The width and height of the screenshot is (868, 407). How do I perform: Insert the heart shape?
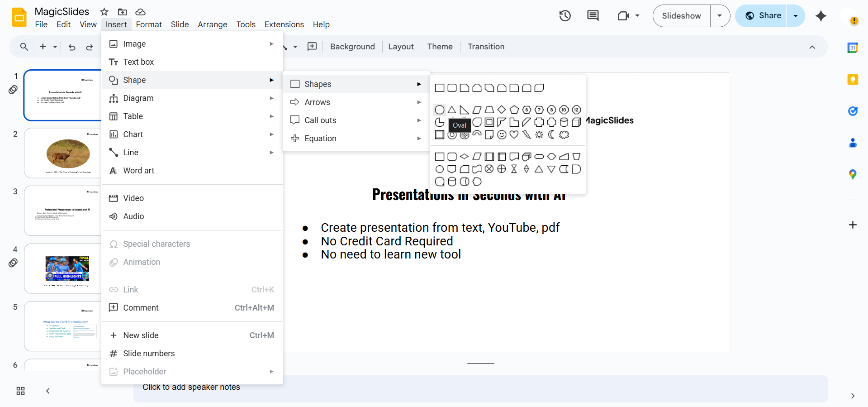[514, 135]
